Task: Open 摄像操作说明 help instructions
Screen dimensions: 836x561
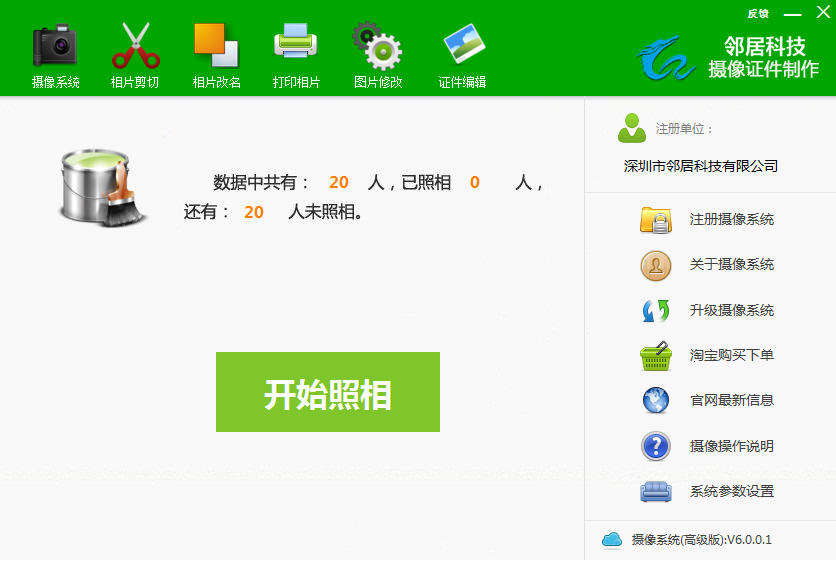Action: (731, 446)
